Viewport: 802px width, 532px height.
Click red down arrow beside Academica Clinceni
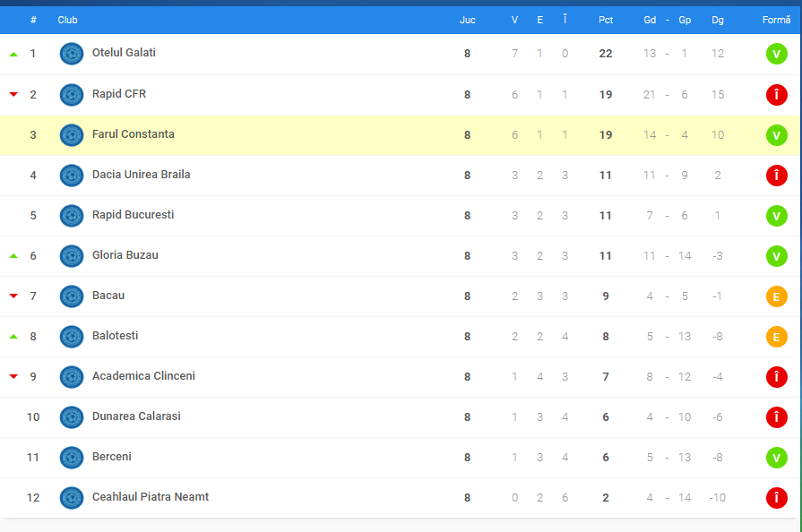pyautogui.click(x=13, y=377)
